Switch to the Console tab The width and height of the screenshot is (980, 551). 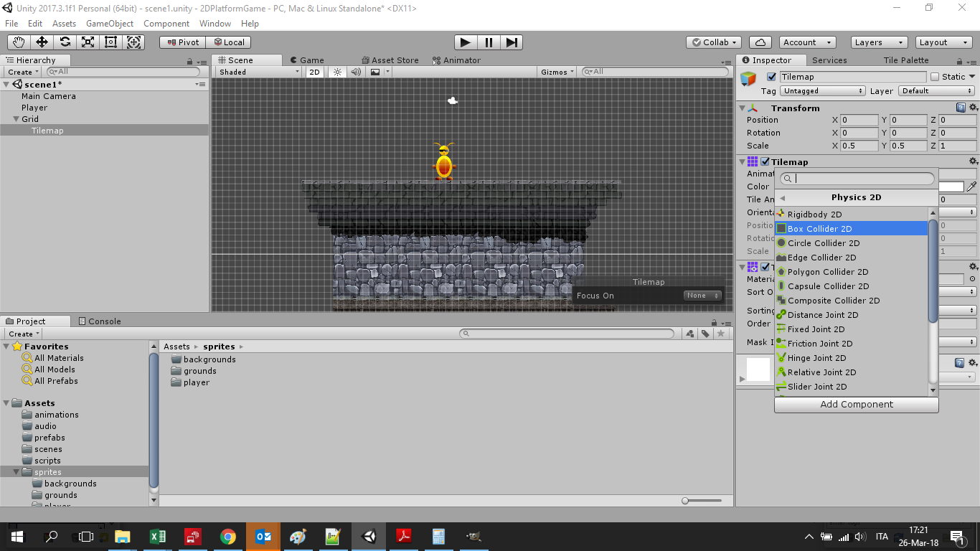pos(99,321)
